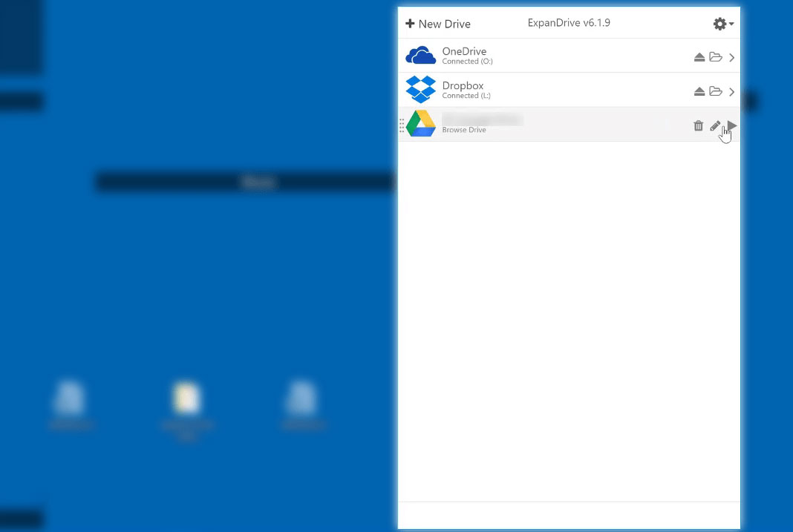
Task: Click the Browse Drive text
Action: pos(464,130)
